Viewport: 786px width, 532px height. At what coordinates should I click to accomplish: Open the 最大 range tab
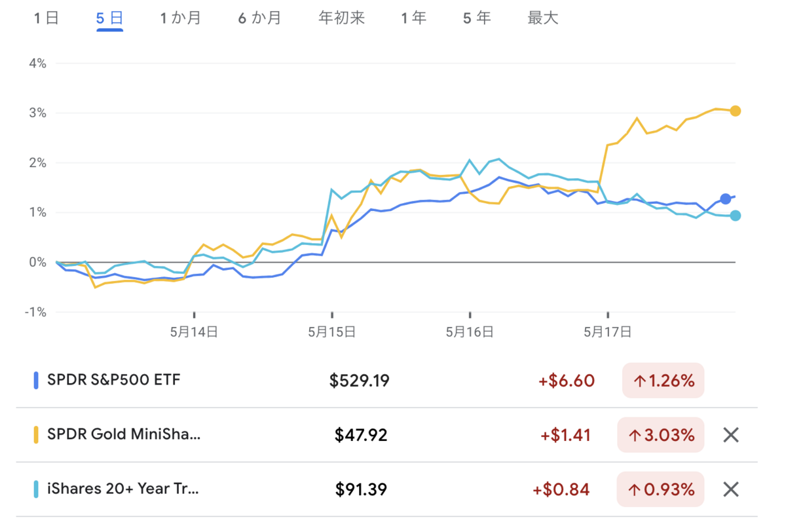click(x=543, y=18)
